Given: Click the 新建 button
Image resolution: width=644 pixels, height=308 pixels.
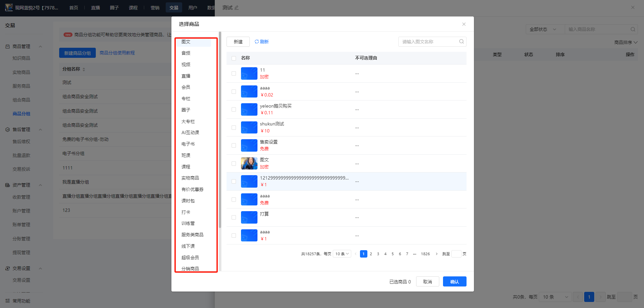Looking at the screenshot, I should pyautogui.click(x=238, y=42).
